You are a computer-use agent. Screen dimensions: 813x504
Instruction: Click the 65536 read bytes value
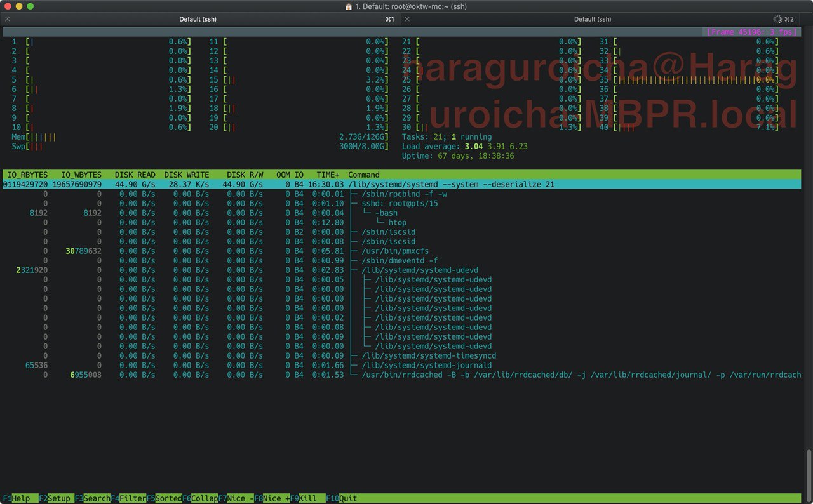coord(36,365)
